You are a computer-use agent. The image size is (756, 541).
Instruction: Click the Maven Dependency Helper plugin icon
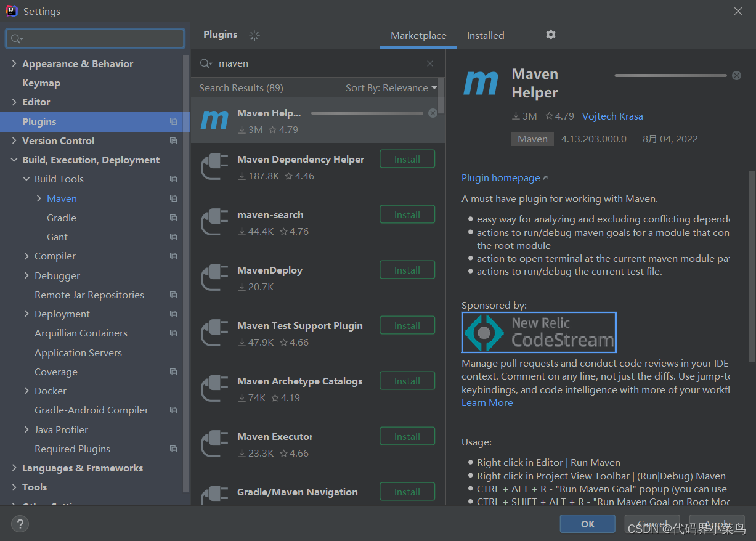214,166
